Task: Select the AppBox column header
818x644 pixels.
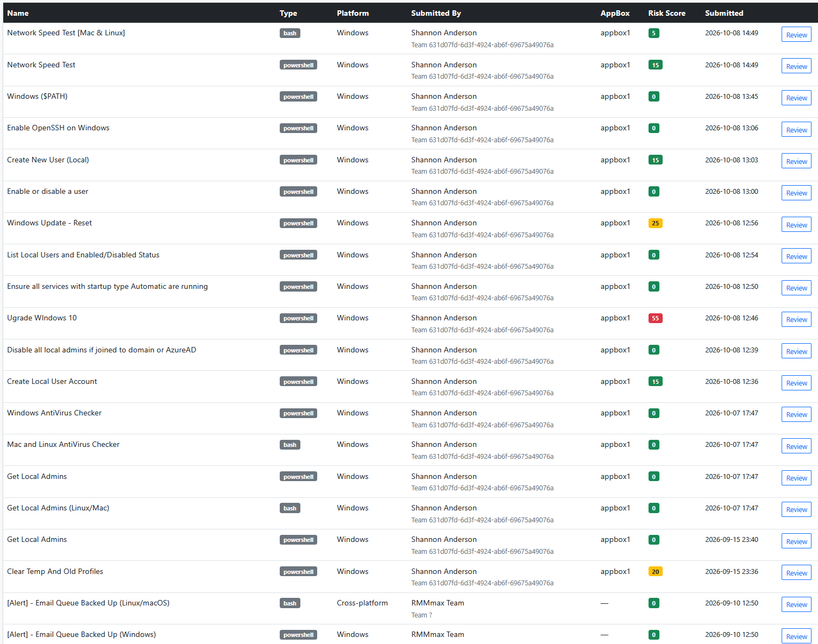Action: [x=615, y=13]
